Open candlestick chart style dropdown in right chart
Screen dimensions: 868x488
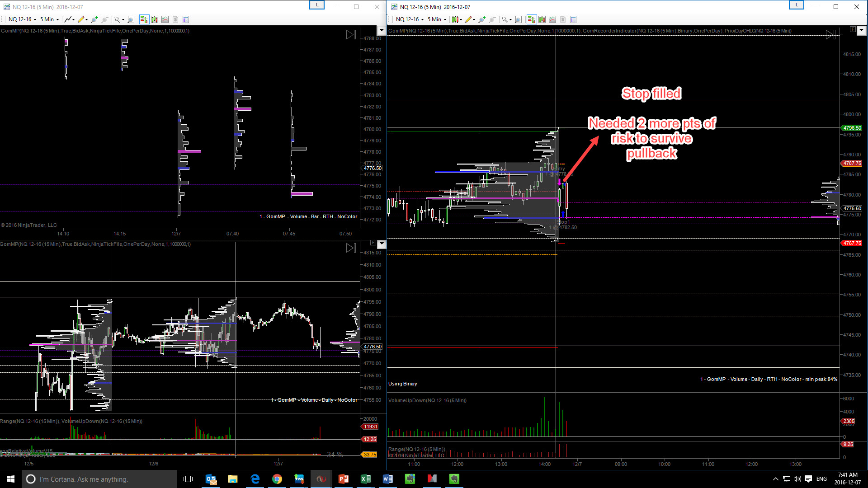(457, 19)
